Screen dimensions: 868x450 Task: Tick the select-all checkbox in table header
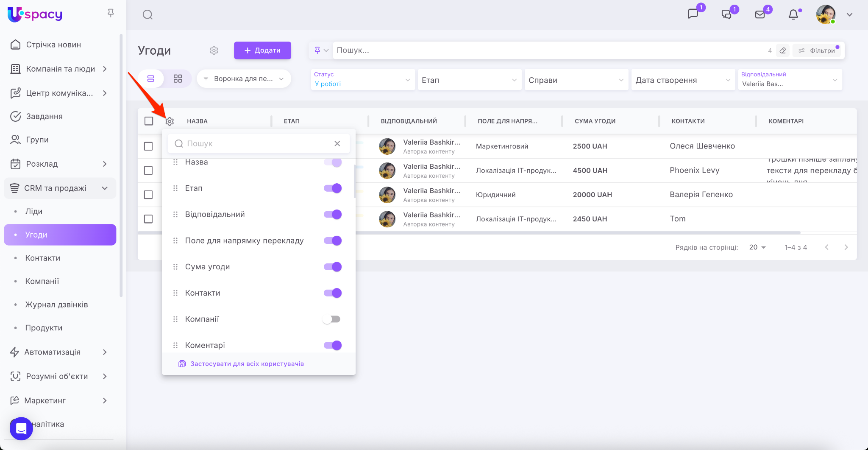point(149,121)
